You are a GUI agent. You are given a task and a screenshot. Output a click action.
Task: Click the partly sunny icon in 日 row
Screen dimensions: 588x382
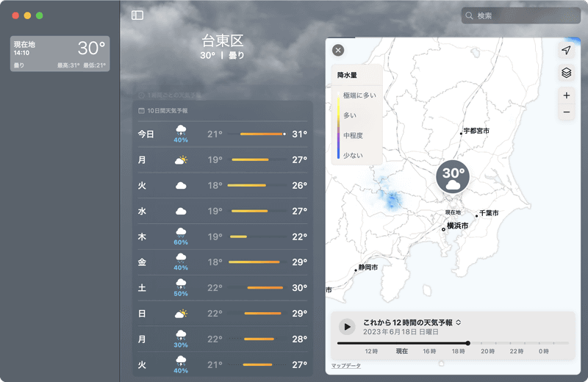tap(181, 314)
